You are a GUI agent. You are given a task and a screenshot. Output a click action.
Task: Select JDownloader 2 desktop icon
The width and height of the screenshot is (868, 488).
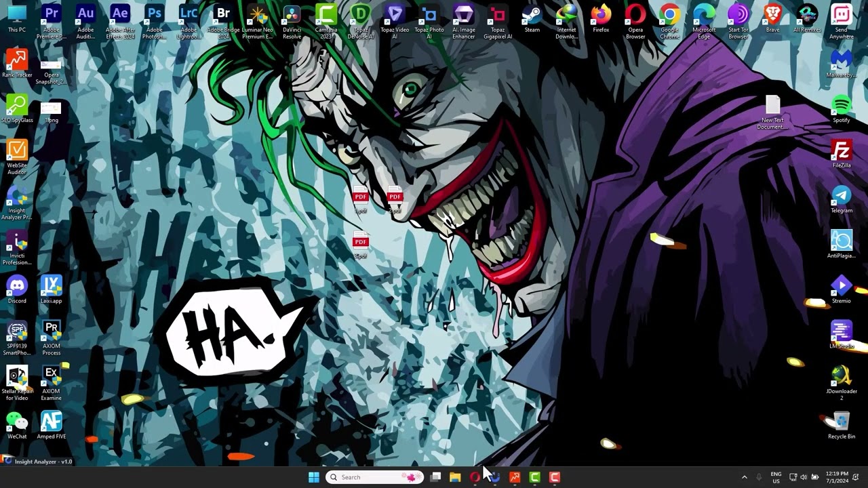click(x=842, y=384)
